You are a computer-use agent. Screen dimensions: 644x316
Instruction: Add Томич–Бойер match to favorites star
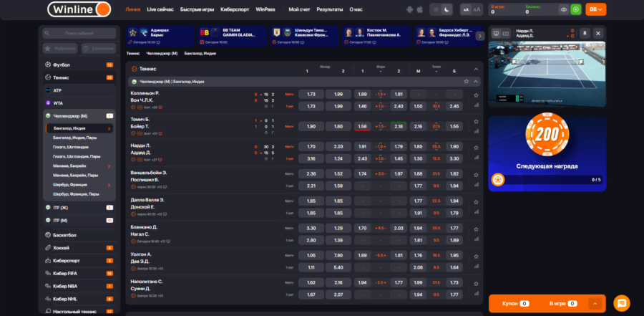click(x=476, y=120)
